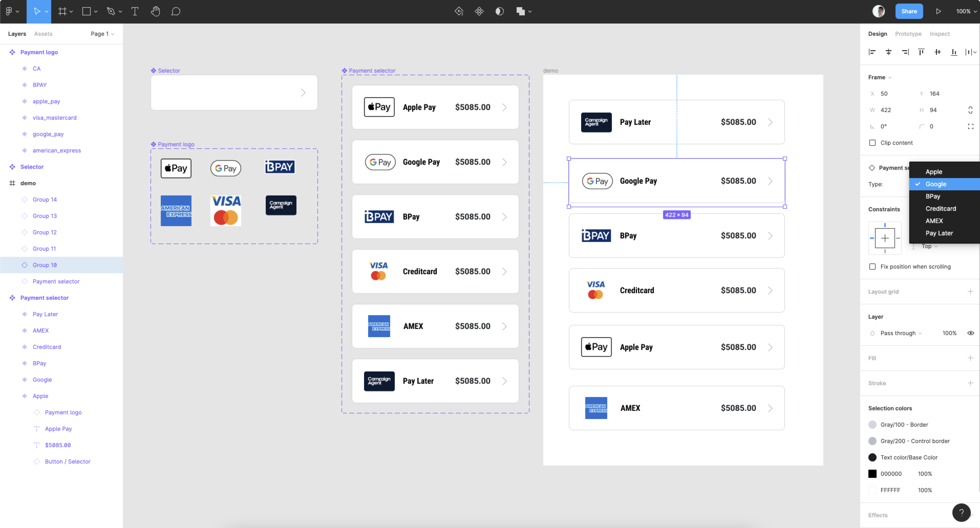Switch to the Layers tab

point(17,34)
